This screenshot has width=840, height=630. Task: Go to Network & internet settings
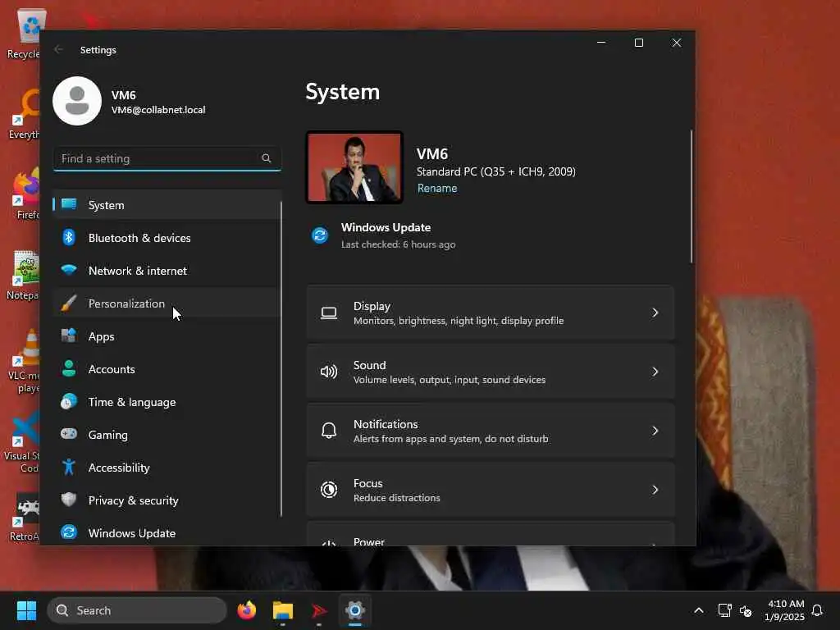[x=166, y=271]
